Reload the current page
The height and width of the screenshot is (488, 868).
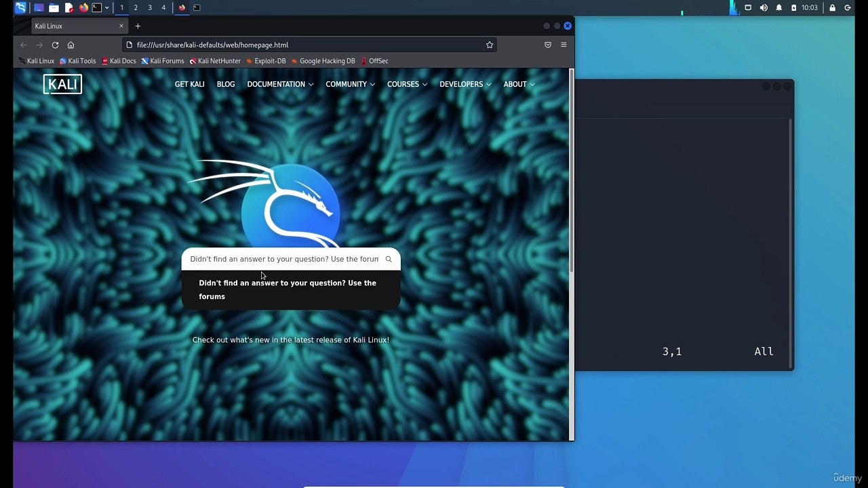[55, 45]
